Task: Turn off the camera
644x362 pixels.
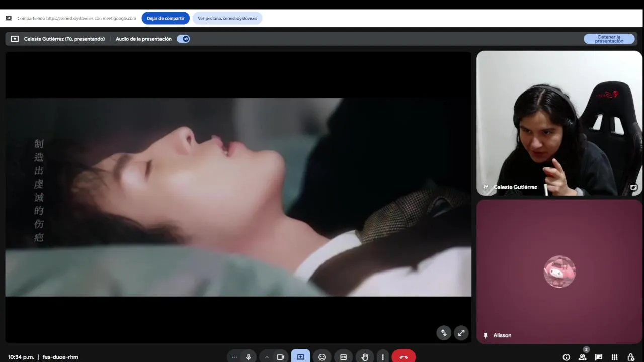Action: (281, 357)
